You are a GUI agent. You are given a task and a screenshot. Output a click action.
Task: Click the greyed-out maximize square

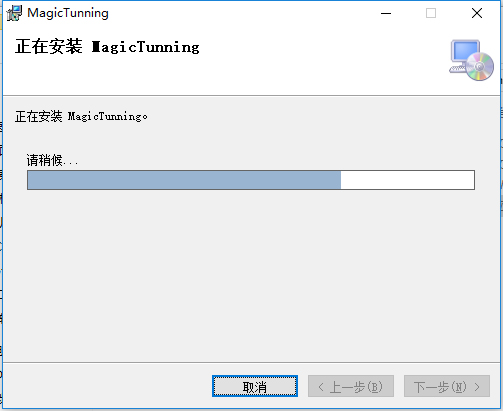[431, 13]
